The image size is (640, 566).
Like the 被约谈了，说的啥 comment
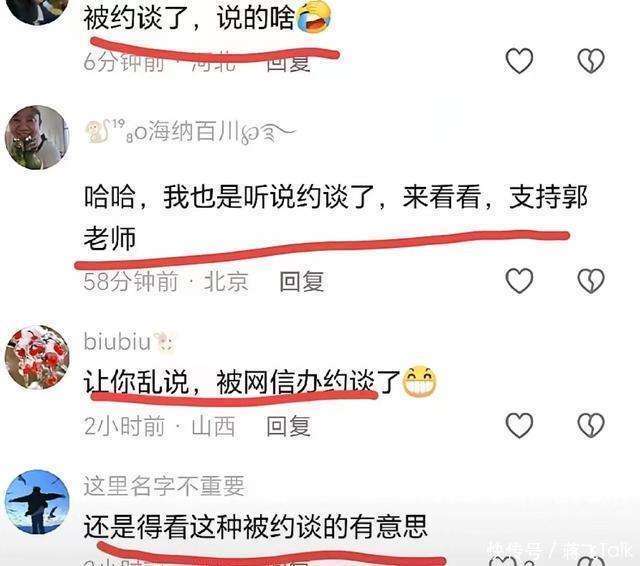coord(519,61)
